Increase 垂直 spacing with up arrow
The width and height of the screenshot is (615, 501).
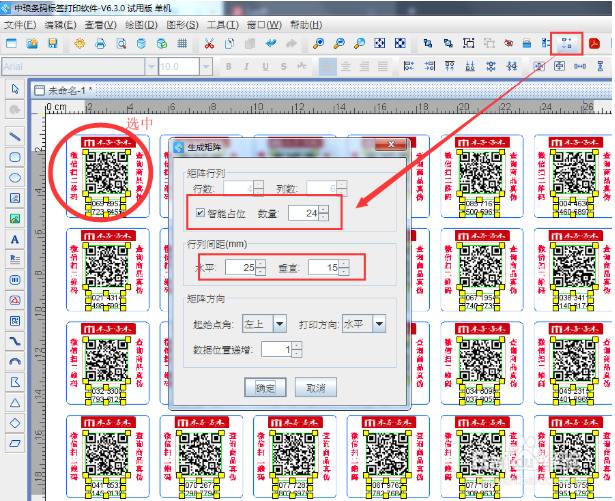344,264
